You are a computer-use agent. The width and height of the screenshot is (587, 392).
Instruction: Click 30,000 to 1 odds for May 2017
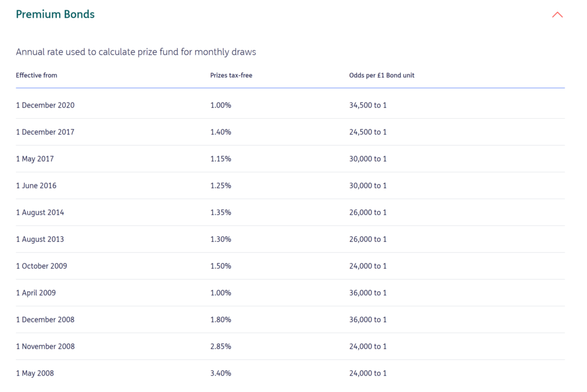367,159
